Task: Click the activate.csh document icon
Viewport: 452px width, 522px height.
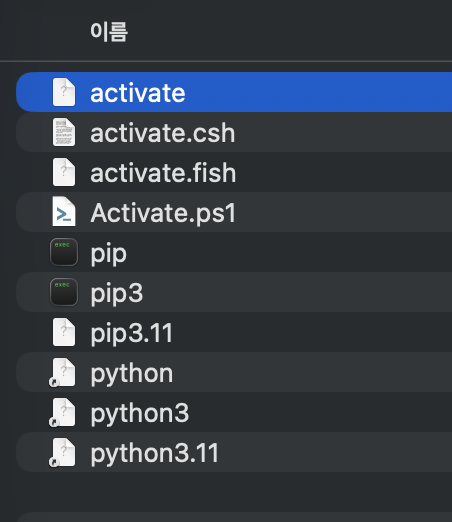Action: (x=64, y=132)
